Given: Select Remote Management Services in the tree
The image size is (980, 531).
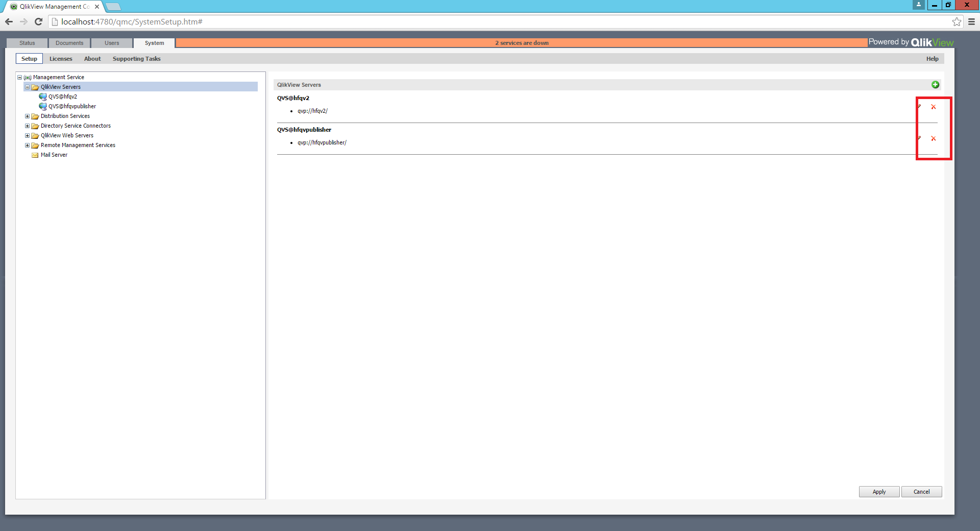Looking at the screenshot, I should 78,145.
